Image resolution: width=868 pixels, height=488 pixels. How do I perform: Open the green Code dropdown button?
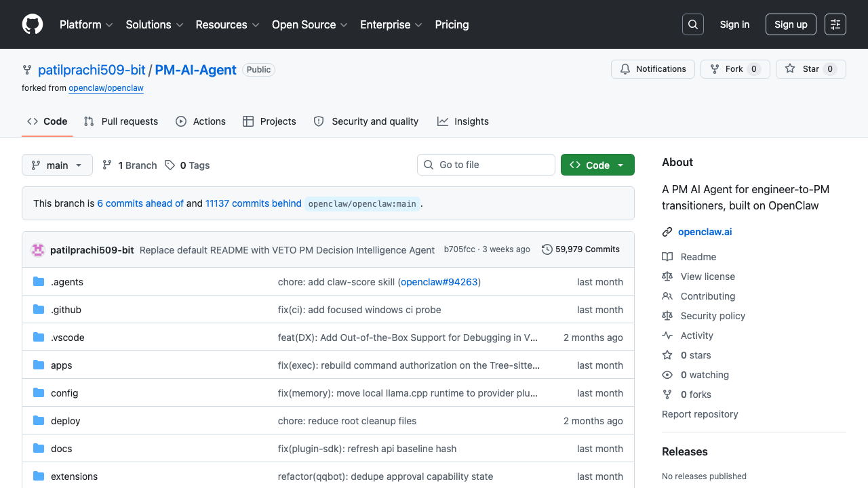click(x=597, y=165)
